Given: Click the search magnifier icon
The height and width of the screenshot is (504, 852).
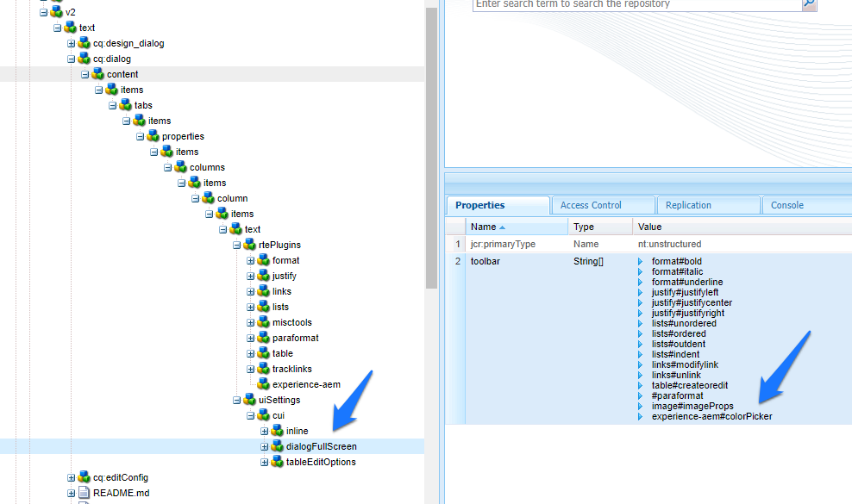Looking at the screenshot, I should 809,5.
